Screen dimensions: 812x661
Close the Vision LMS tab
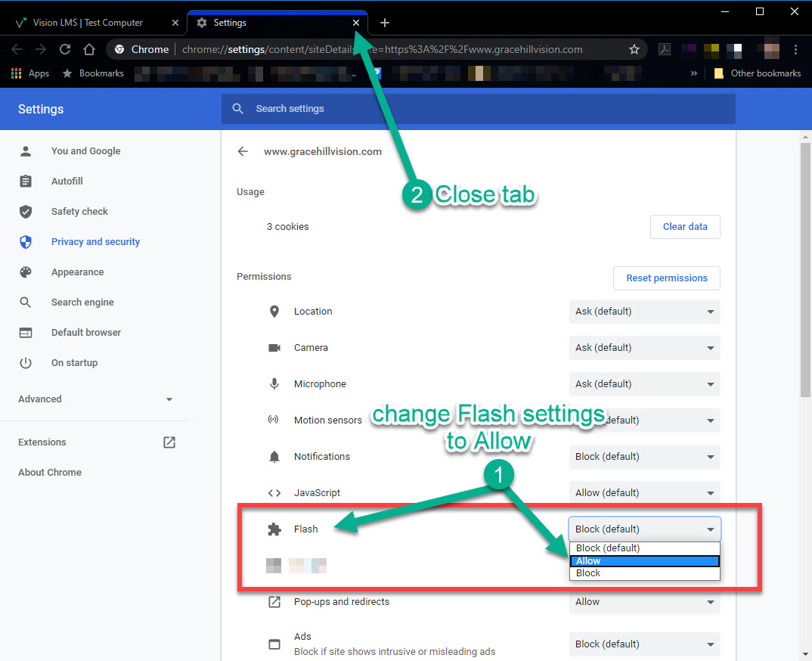tap(175, 23)
